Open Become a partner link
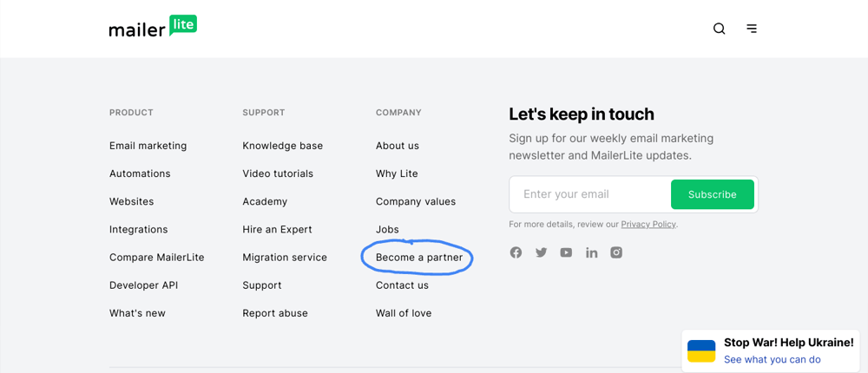The height and width of the screenshot is (373, 868). pos(419,258)
